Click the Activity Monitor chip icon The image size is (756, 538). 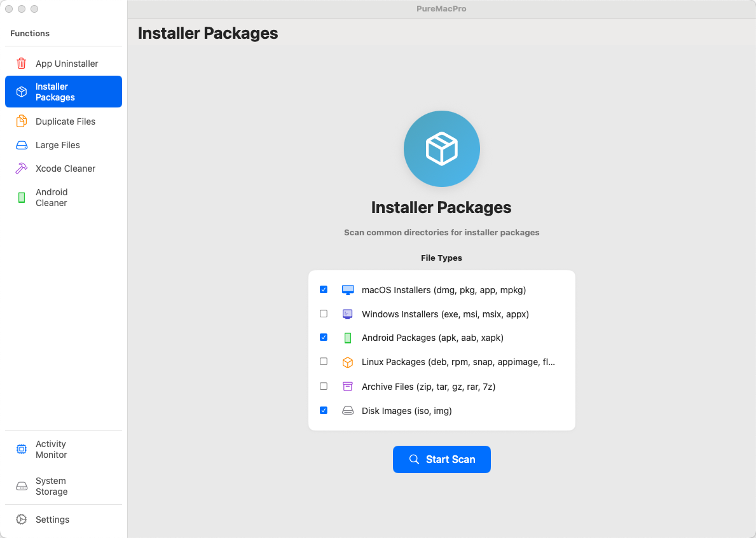click(x=22, y=450)
